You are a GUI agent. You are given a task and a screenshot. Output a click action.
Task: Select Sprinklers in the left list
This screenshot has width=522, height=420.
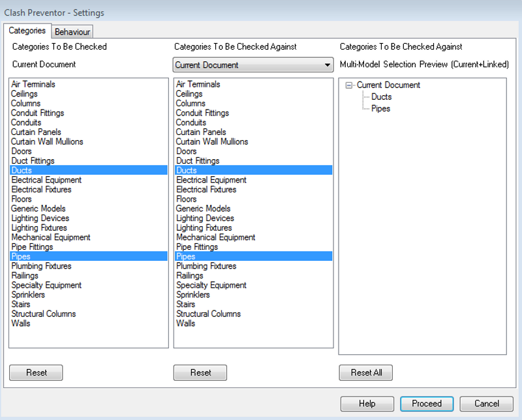89,295
